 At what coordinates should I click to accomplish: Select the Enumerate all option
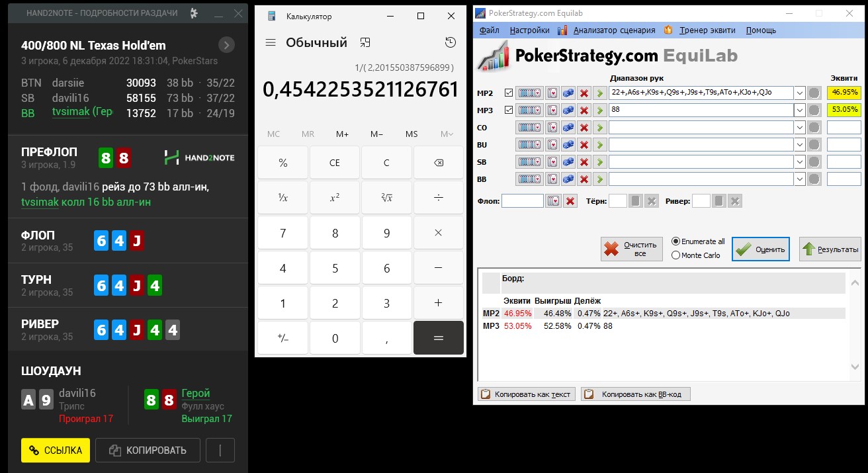click(x=698, y=241)
